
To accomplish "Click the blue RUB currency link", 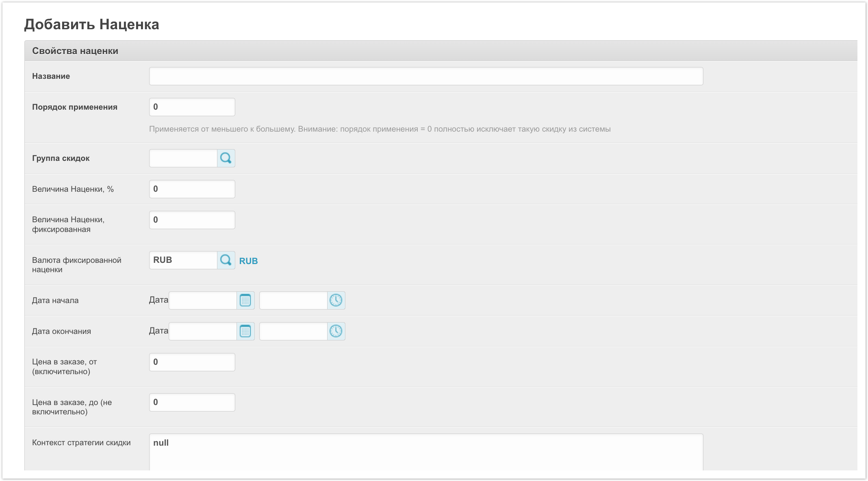I will tap(248, 261).
